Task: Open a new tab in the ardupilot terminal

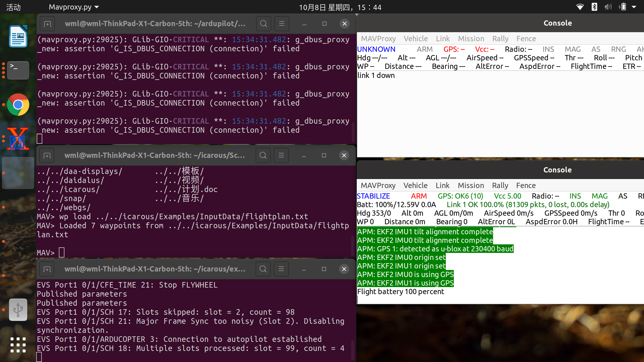Action: (x=47, y=23)
